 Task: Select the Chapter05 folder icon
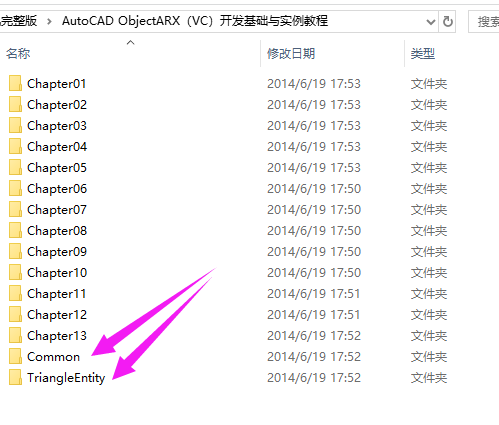tap(15, 167)
